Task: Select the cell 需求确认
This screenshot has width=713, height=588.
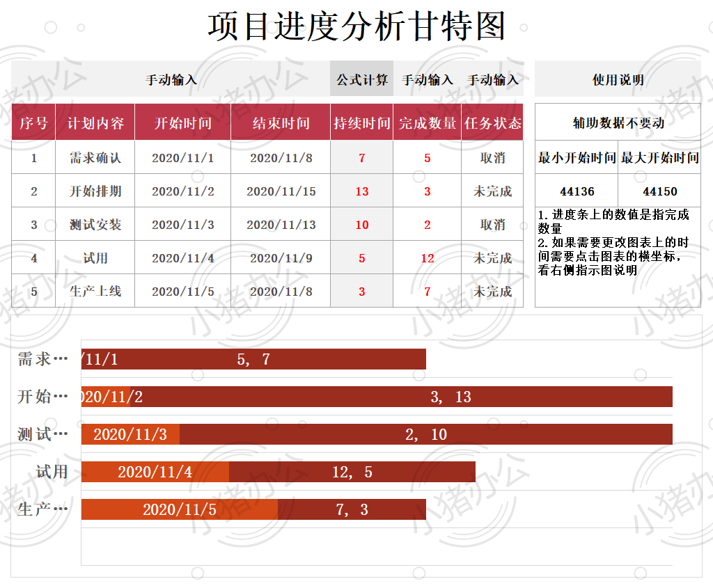Action: pos(95,157)
